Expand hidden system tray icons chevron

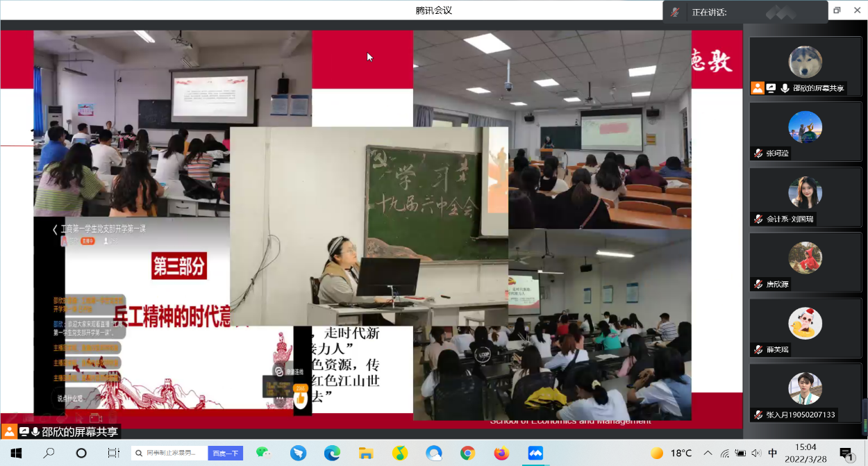pyautogui.click(x=707, y=453)
